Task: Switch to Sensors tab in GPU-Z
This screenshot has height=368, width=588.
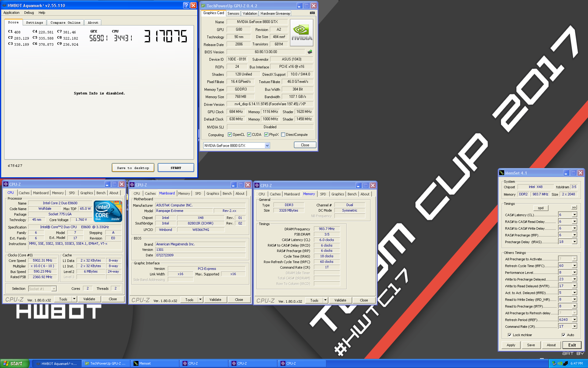Action: pos(233,13)
